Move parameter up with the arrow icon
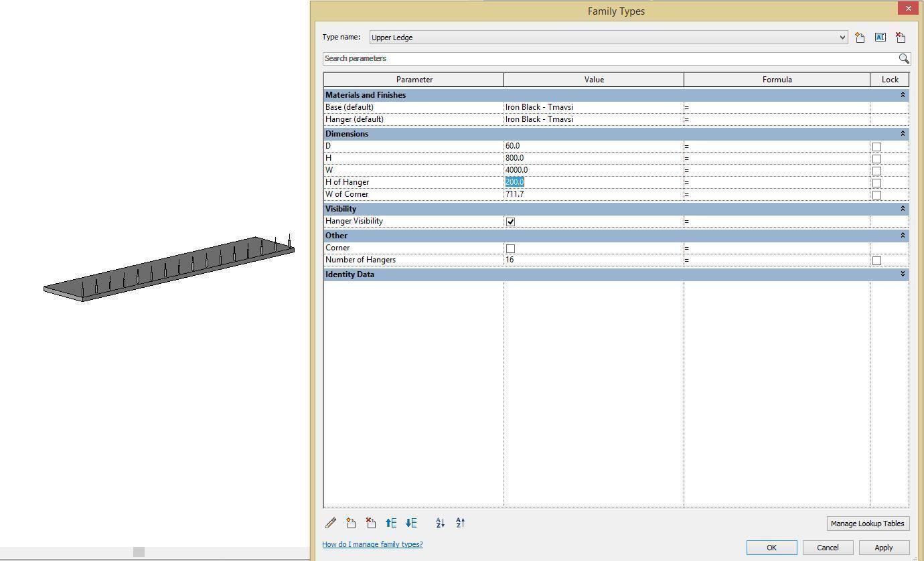The image size is (924, 561). pyautogui.click(x=391, y=523)
